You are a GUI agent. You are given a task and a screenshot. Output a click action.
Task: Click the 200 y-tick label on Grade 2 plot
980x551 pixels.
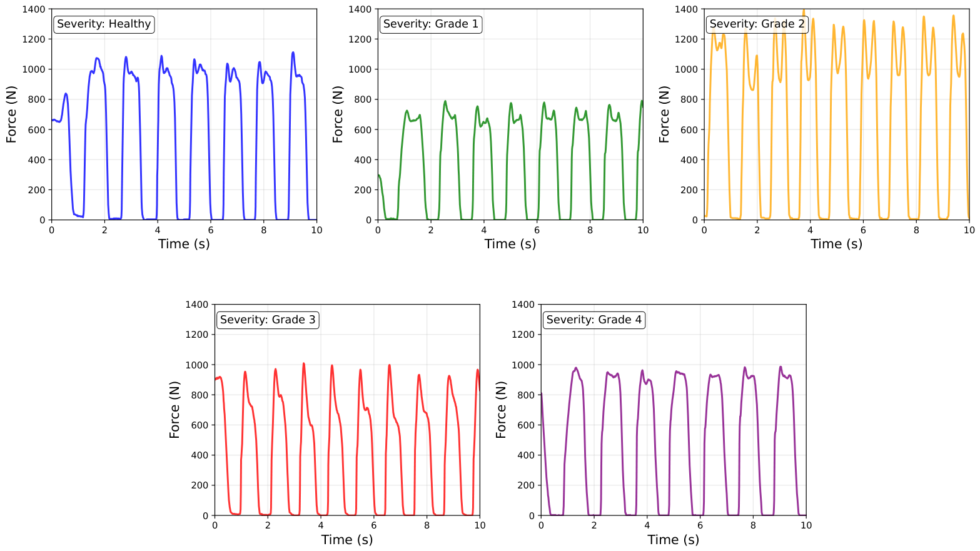tap(689, 190)
